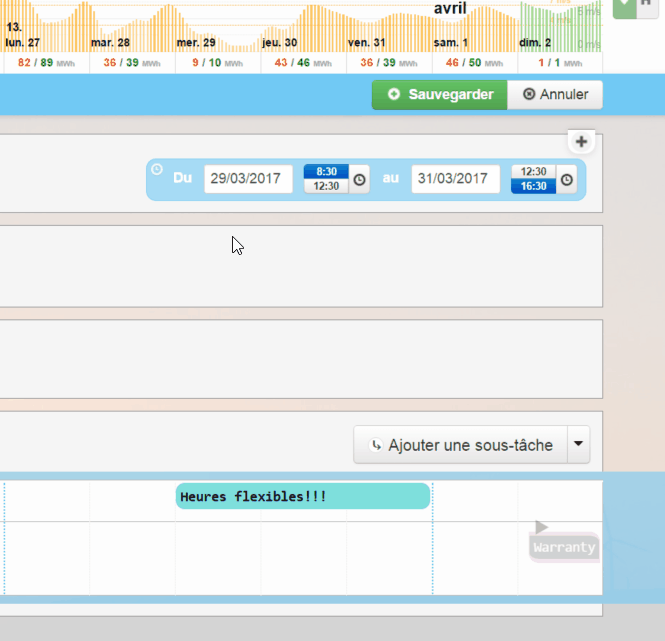Click the Warranty milestone label
This screenshot has width=665, height=641.
[564, 548]
